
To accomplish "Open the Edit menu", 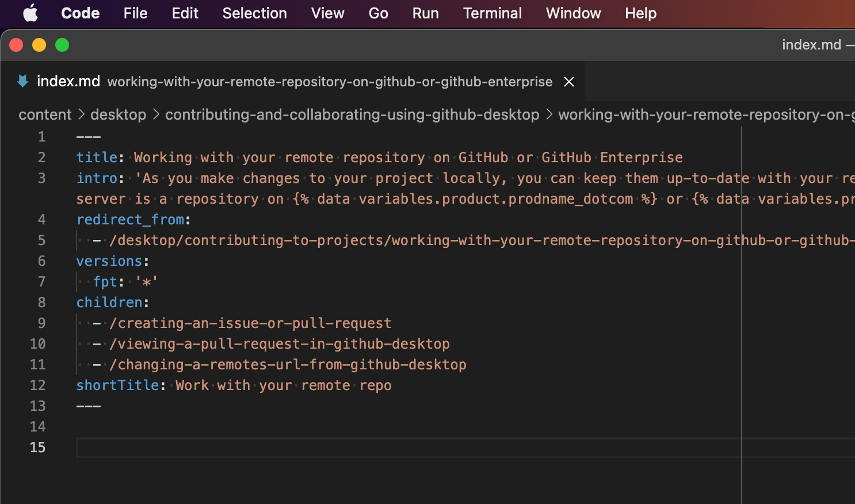I will coord(185,13).
